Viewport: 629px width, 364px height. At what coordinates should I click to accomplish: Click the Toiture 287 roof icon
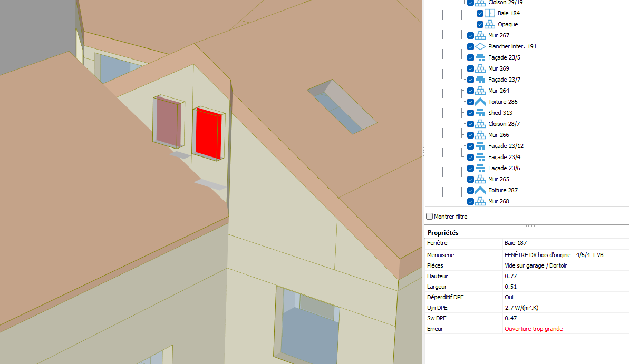(480, 190)
